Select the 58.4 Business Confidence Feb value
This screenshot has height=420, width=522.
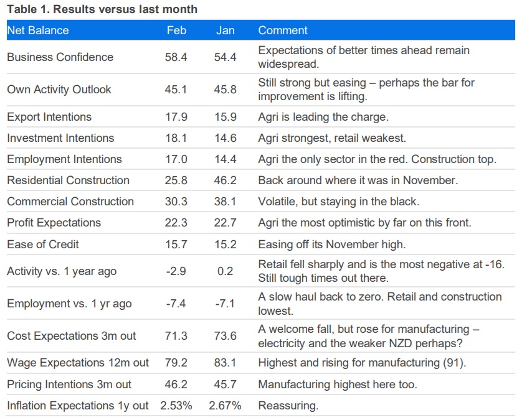pos(176,57)
